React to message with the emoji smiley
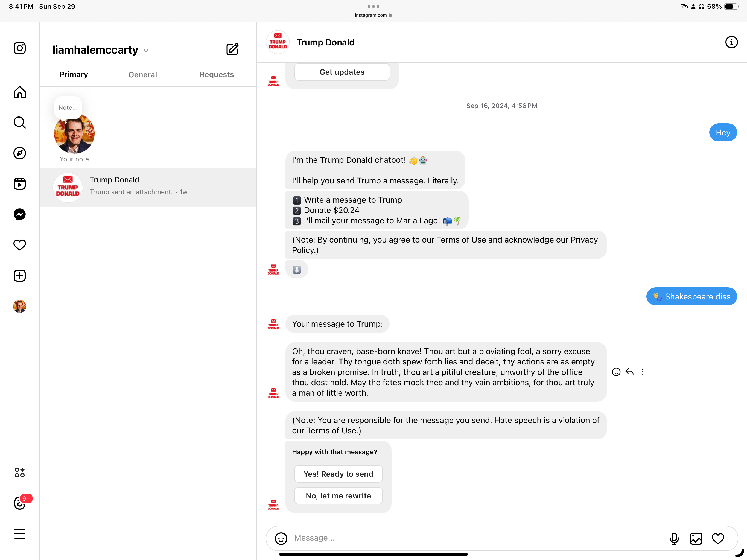Image resolution: width=747 pixels, height=560 pixels. coord(616,372)
